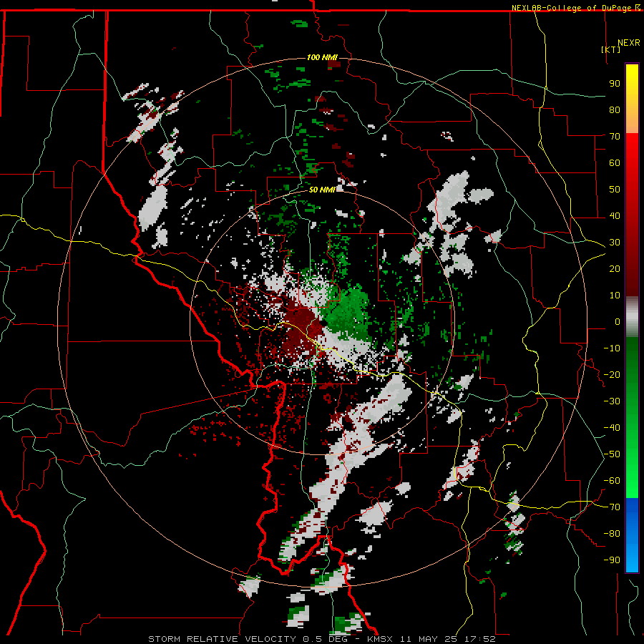This screenshot has width=644, height=644.
Task: Click the positive 60 scale value
Action: pos(615,162)
